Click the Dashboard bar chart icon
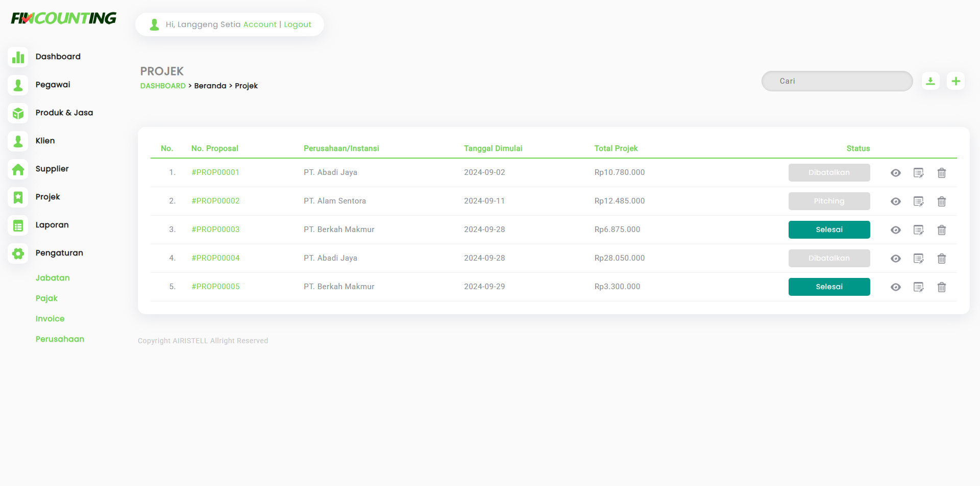This screenshot has width=980, height=486. coord(18,57)
